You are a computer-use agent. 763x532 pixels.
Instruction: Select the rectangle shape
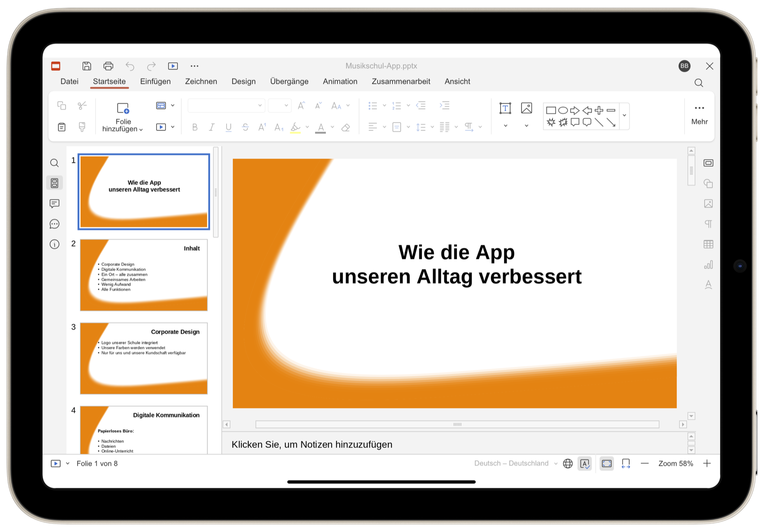(551, 110)
